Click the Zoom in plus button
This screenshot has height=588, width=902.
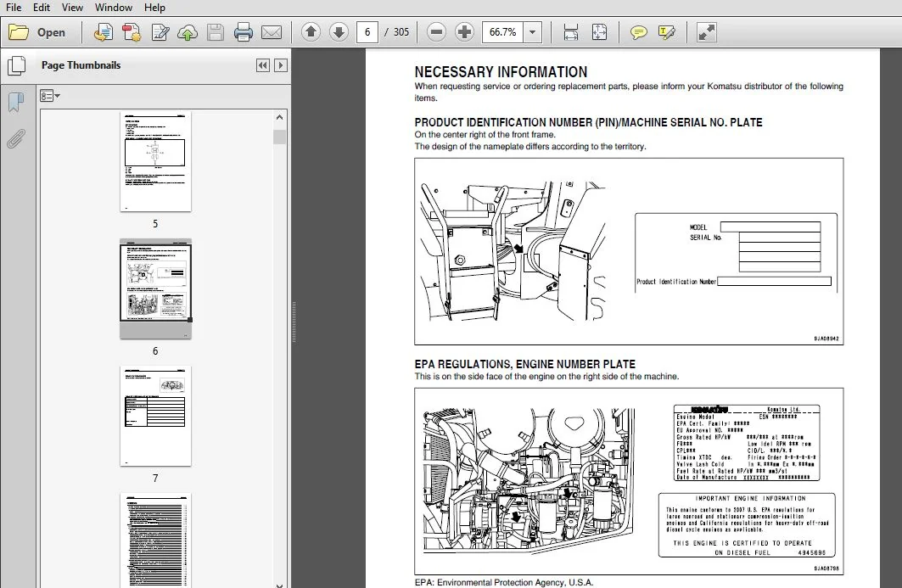pos(464,31)
